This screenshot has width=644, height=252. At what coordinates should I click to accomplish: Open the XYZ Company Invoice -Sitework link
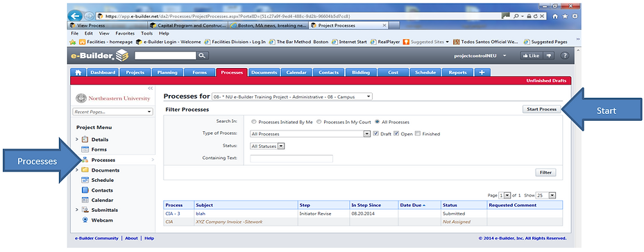click(229, 221)
